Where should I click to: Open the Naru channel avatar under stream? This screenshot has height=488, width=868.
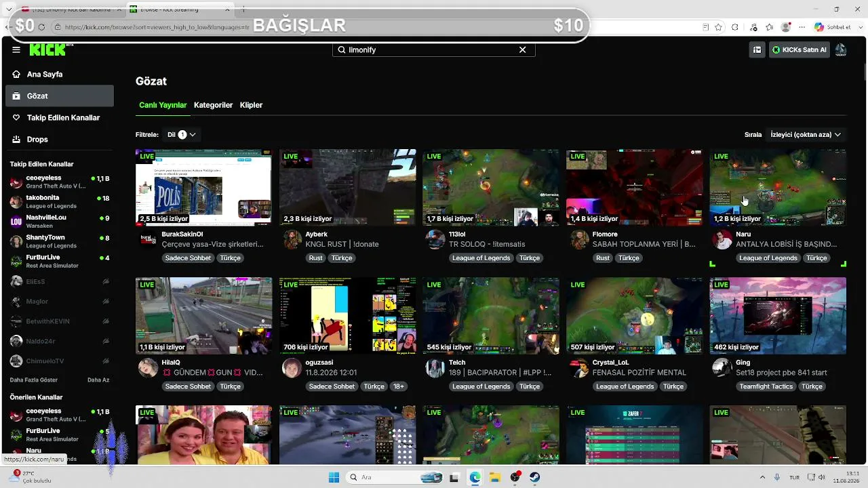click(722, 239)
